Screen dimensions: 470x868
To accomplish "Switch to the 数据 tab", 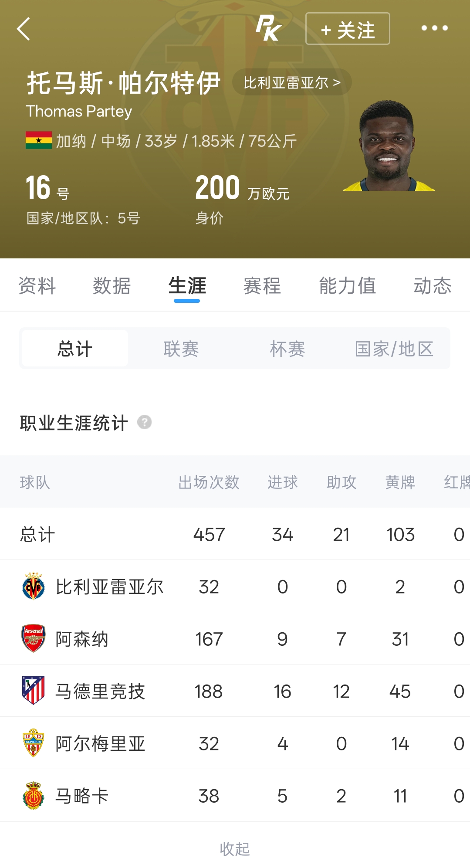I will point(112,286).
